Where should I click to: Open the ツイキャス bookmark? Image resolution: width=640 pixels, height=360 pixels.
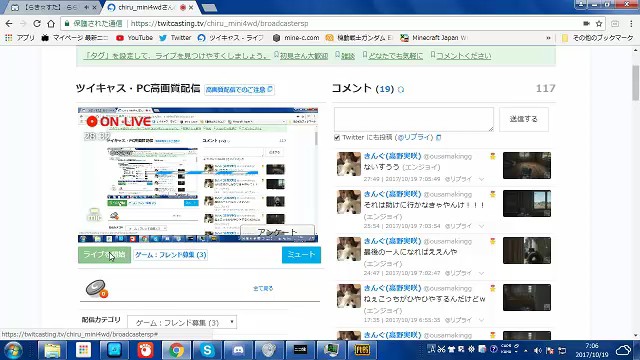(231, 38)
